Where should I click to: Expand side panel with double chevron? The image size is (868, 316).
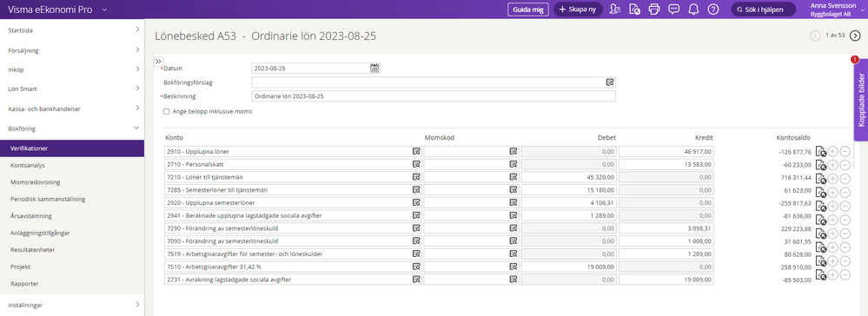tap(158, 61)
